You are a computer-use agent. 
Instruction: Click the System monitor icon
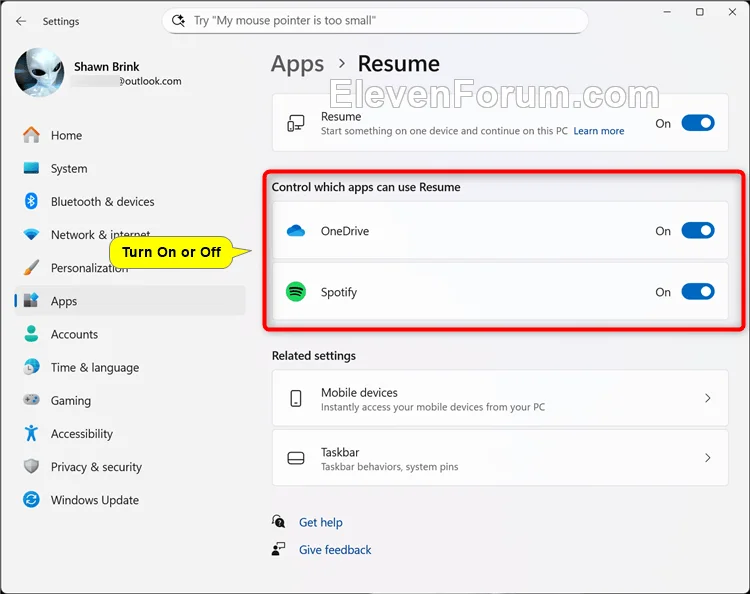[x=32, y=168]
